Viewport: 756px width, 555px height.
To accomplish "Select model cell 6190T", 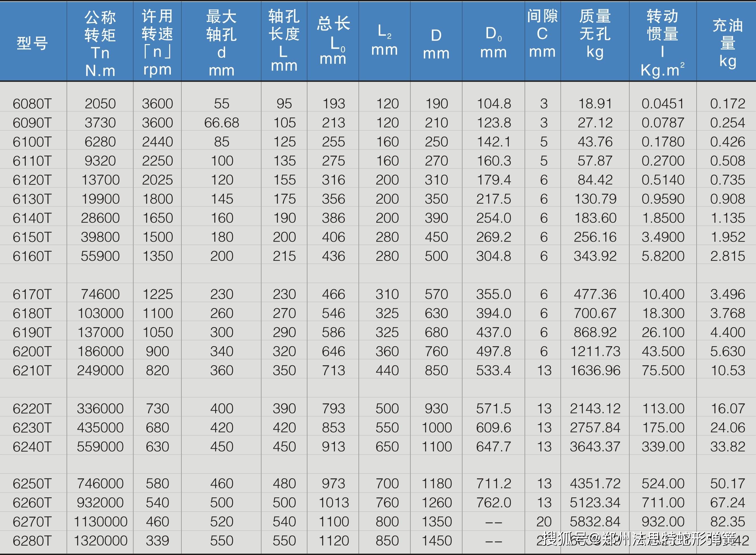I will coord(32,333).
